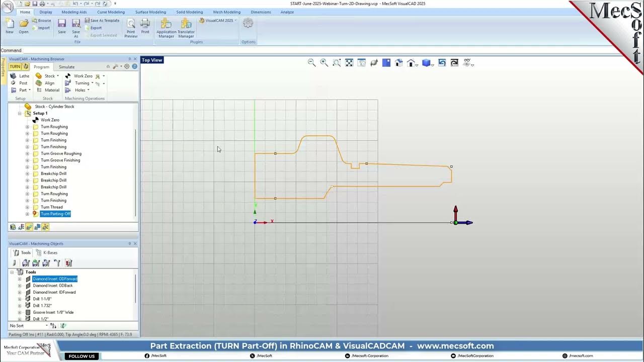Open the VisualCAM 2025 plugin dropdown
Viewport: 644px width, 362px height.
(235, 21)
